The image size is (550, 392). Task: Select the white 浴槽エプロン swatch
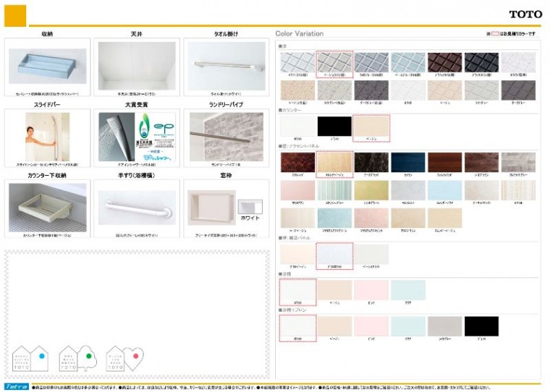(x=297, y=326)
